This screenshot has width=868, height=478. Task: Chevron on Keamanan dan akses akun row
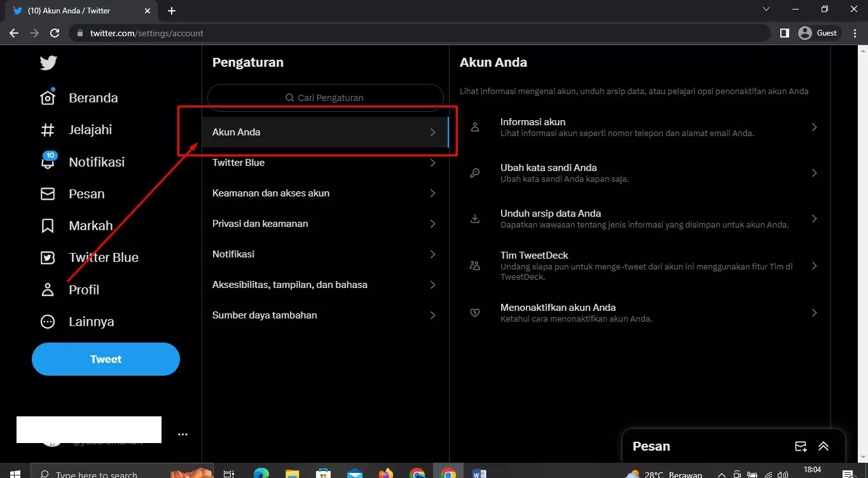click(432, 193)
